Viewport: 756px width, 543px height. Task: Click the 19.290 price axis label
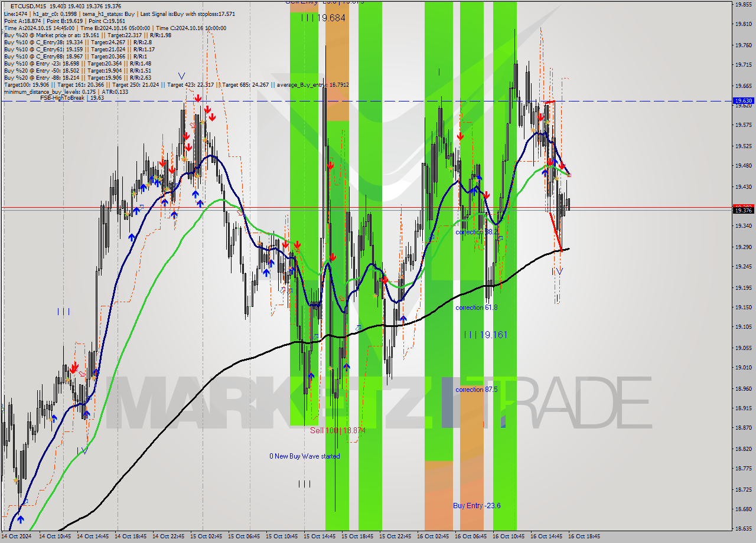pos(743,246)
